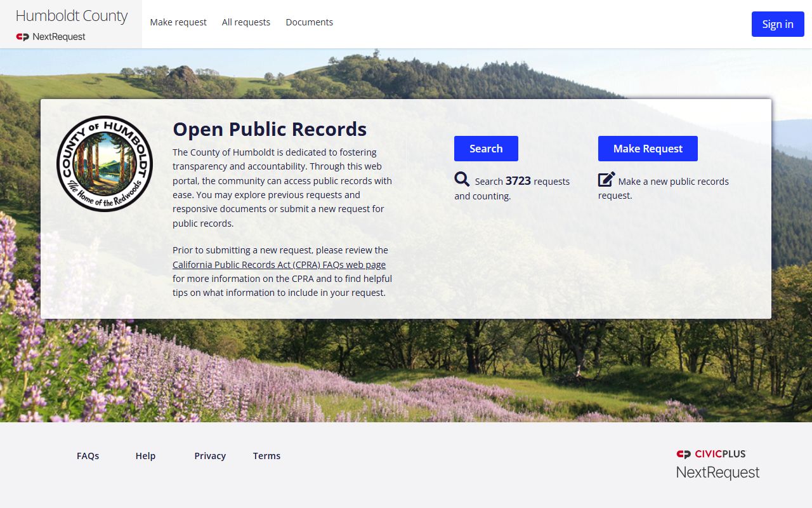Screen dimensions: 812x508
Task: Click the blue Make Request button
Action: click(648, 149)
